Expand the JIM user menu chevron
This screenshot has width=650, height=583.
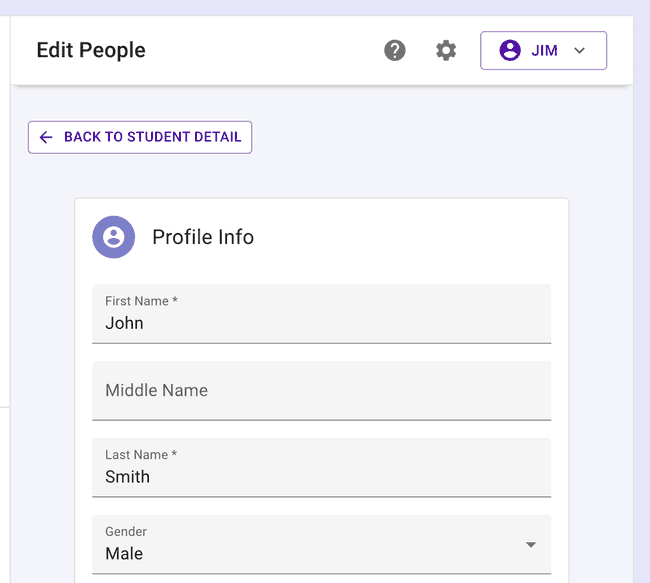coord(579,51)
